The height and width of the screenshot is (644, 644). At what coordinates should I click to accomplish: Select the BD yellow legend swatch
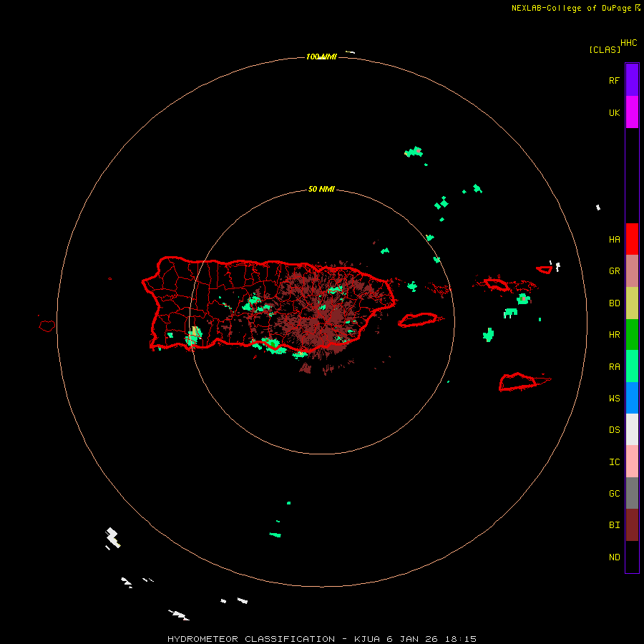[632, 303]
